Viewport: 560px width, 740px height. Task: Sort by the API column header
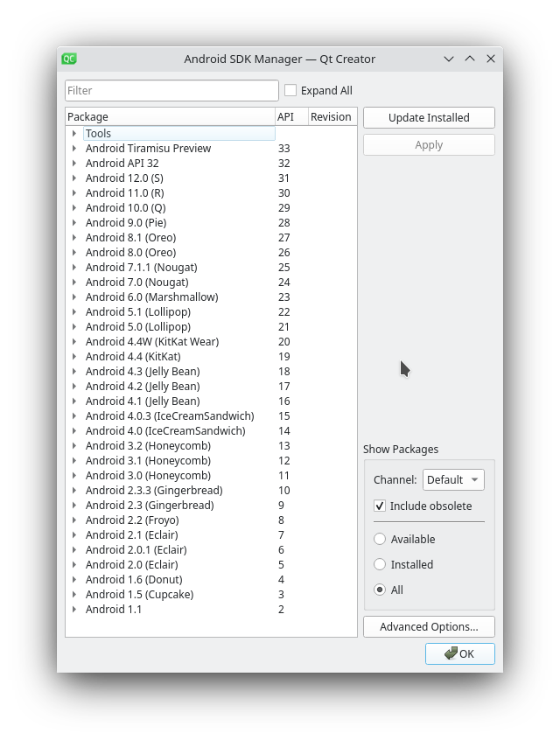291,116
